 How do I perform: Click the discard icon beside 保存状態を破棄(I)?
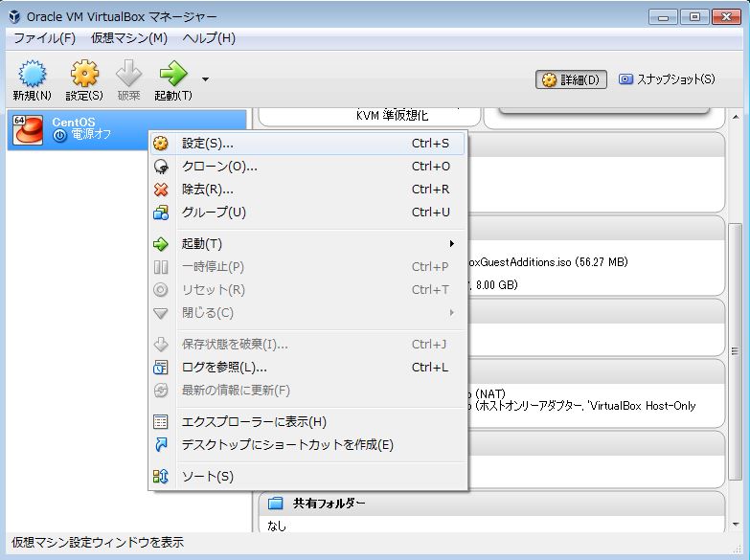(x=161, y=345)
